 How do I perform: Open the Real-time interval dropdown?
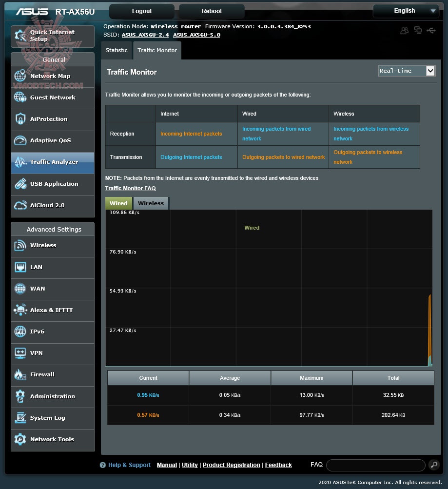[x=406, y=71]
